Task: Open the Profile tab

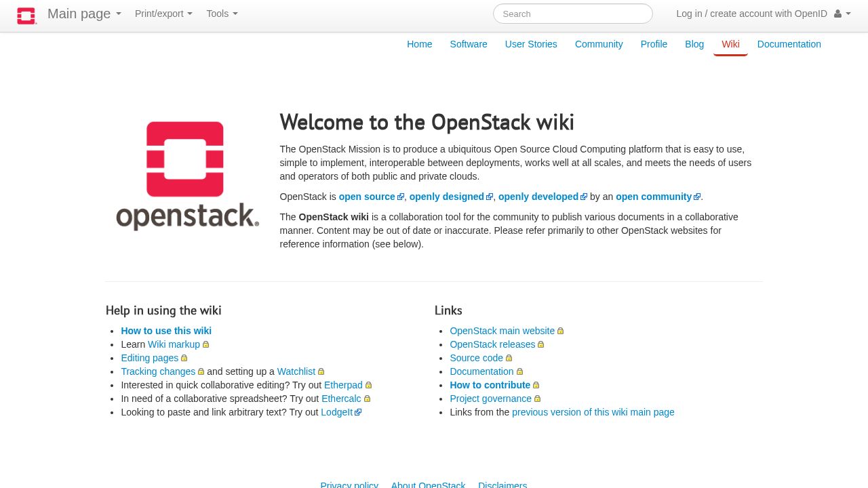Action: 654,44
